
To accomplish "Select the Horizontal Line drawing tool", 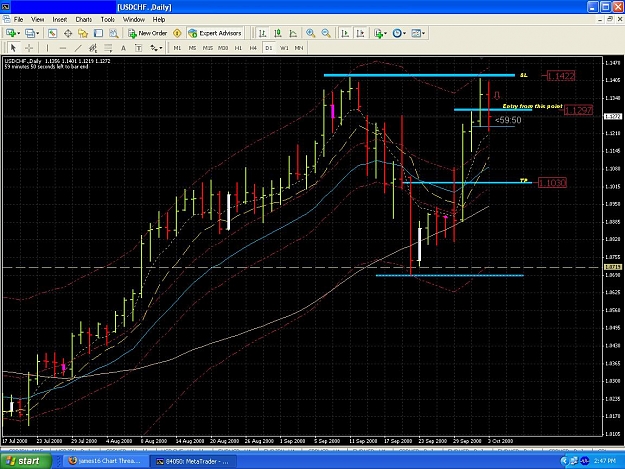I will click(63, 48).
